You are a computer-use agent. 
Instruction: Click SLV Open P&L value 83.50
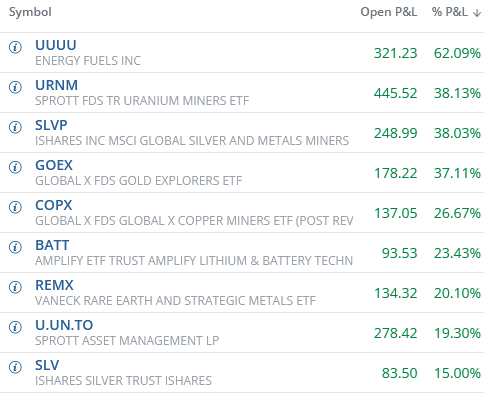pyautogui.click(x=399, y=373)
